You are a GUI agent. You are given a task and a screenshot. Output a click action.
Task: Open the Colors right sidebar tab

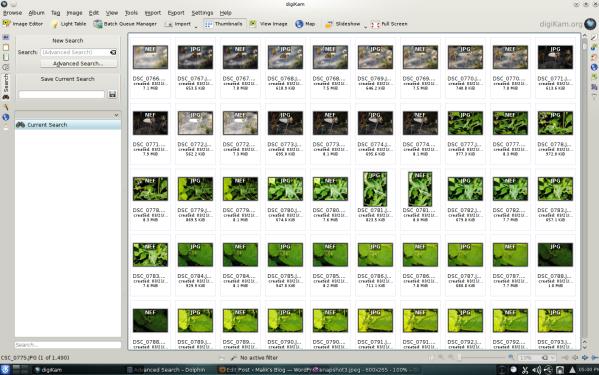tap(594, 57)
